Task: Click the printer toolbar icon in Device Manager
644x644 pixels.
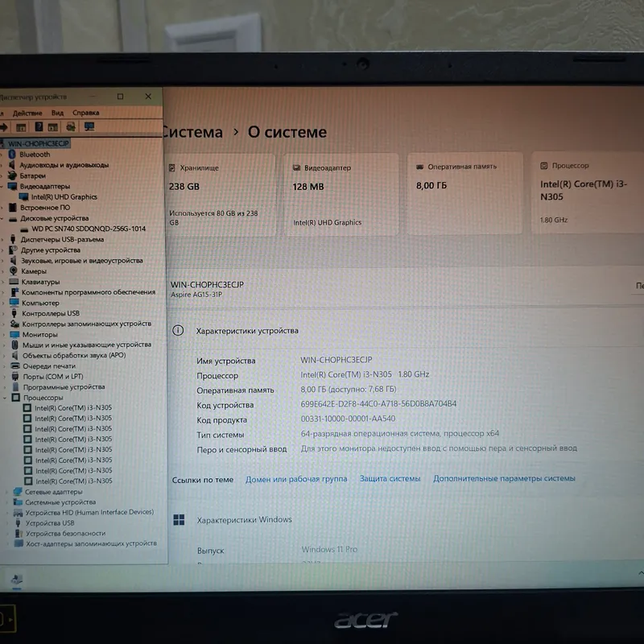Action: click(71, 126)
